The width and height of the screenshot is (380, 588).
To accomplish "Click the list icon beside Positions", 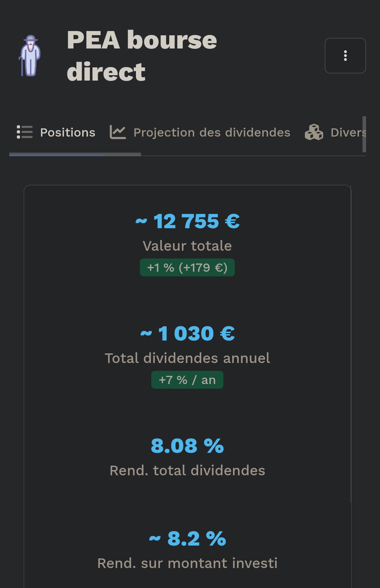I will coord(25,132).
